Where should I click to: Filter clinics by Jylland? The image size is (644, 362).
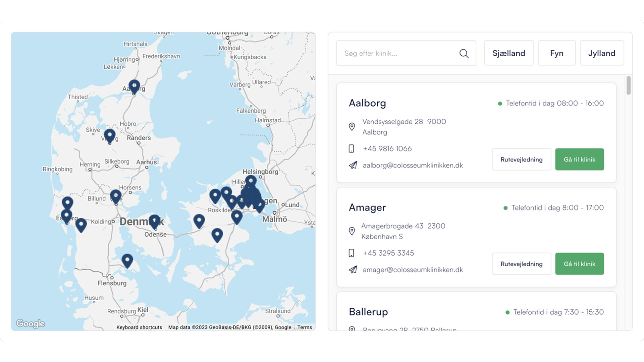point(602,53)
